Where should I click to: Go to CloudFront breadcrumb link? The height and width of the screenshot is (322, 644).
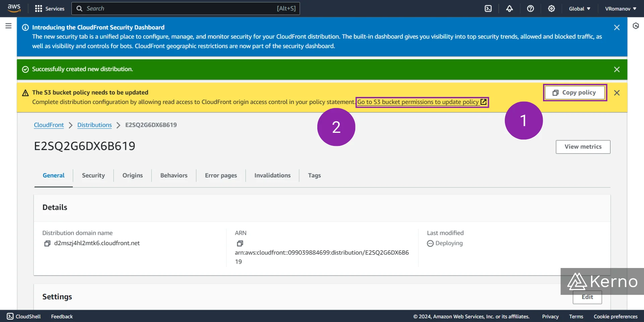(49, 125)
